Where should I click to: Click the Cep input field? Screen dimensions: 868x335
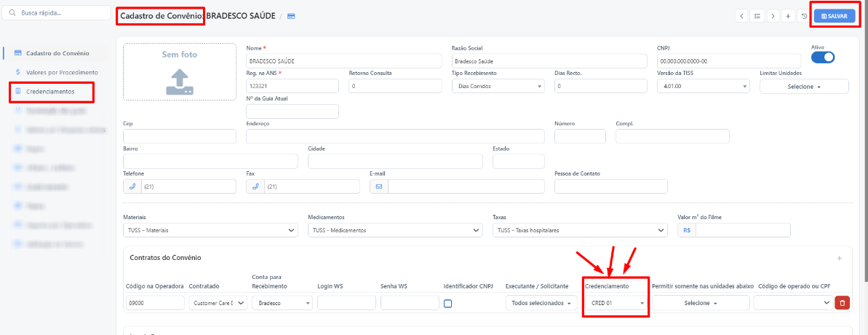point(180,136)
